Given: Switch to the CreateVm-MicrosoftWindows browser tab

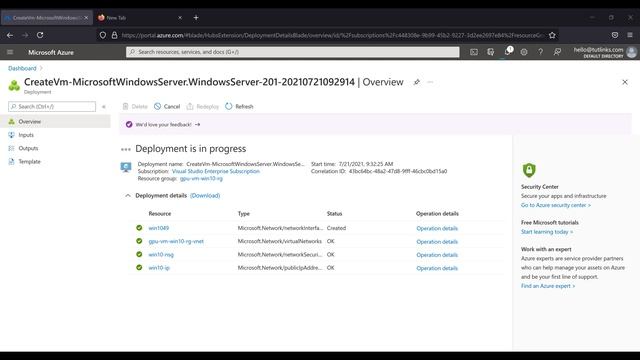Looking at the screenshot, I should tap(47, 18).
